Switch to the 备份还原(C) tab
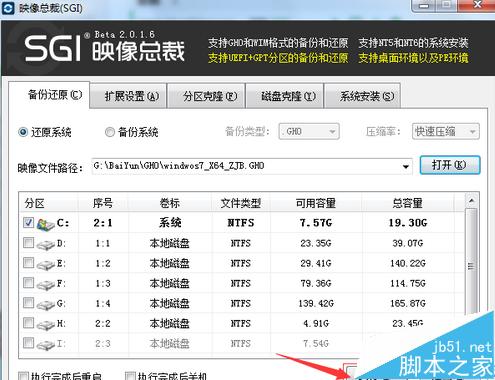 (49, 95)
